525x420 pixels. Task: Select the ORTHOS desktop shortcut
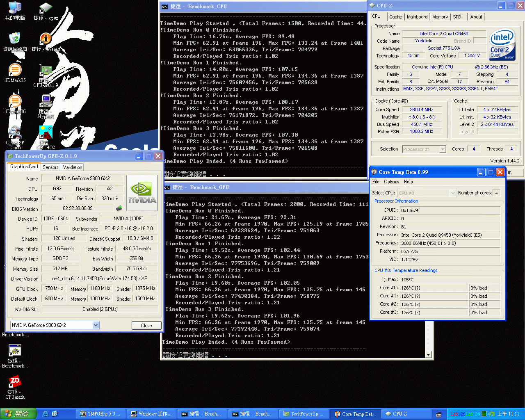pyautogui.click(x=46, y=138)
